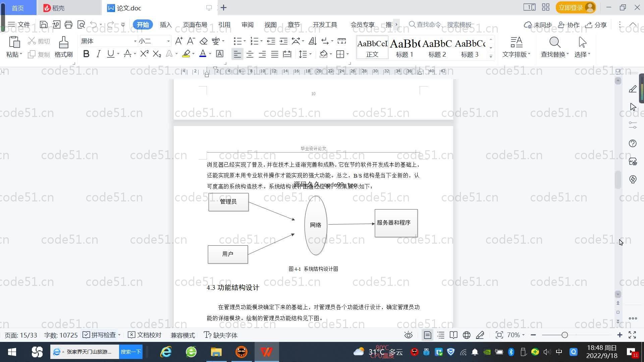The image size is (644, 362).
Task: Decrease font size with A- icon
Action: 191,41
